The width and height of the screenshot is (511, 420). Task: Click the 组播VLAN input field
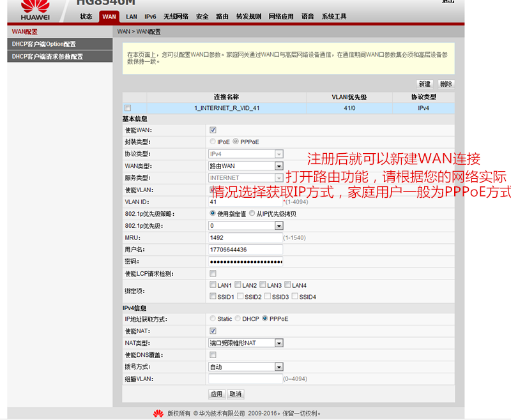[x=246, y=379]
